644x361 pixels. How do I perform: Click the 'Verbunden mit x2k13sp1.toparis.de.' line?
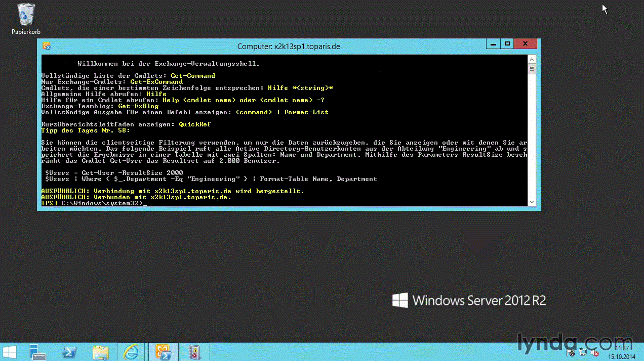(136, 197)
